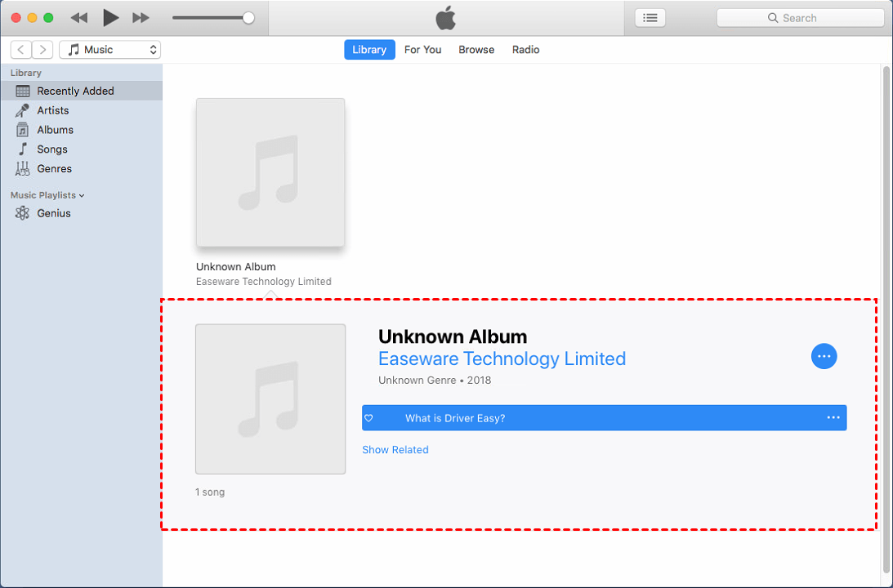The height and width of the screenshot is (588, 893).
Task: Switch to the For You tab
Action: coord(422,50)
